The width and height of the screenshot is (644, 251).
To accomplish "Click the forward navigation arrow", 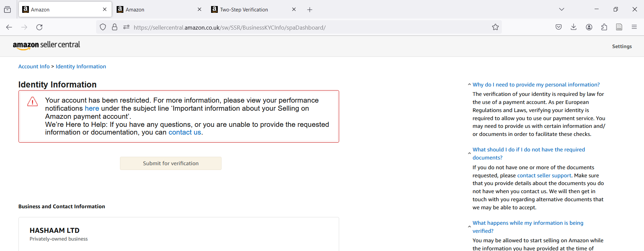I will [24, 27].
